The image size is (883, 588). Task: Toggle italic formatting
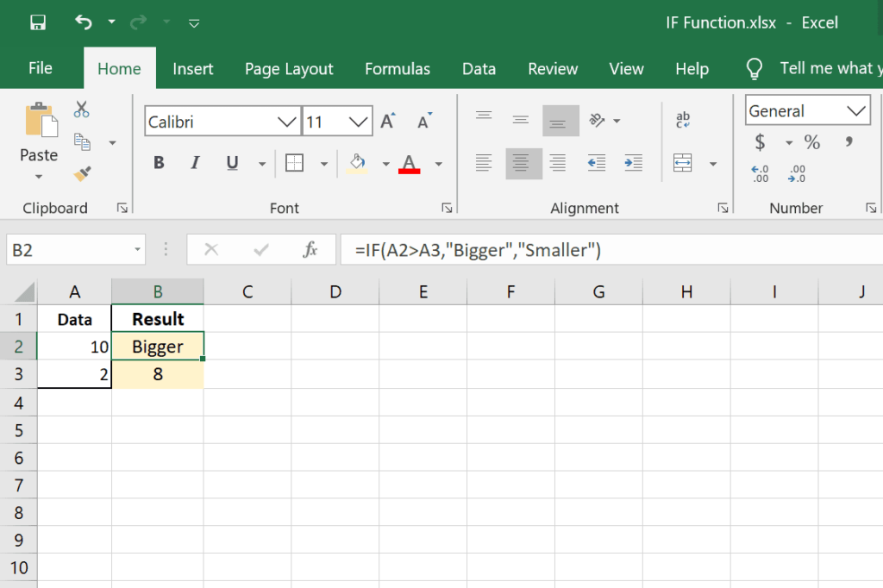pyautogui.click(x=195, y=163)
